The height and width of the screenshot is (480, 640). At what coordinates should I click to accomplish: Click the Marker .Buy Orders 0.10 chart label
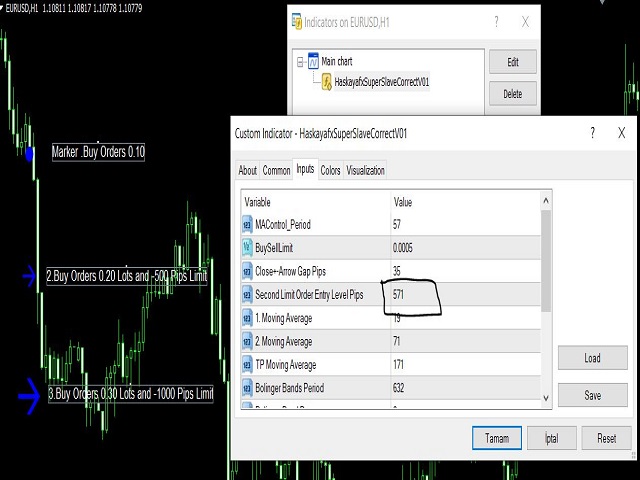[x=98, y=152]
